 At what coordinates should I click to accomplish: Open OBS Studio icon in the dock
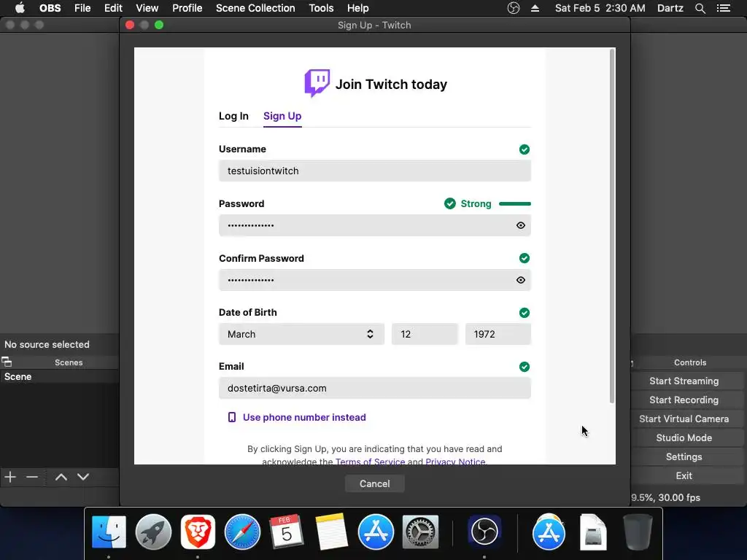click(484, 532)
